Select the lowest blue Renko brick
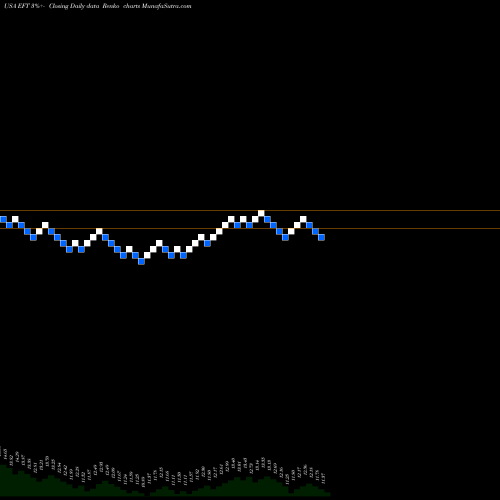The height and width of the screenshot is (500, 500). tap(141, 261)
